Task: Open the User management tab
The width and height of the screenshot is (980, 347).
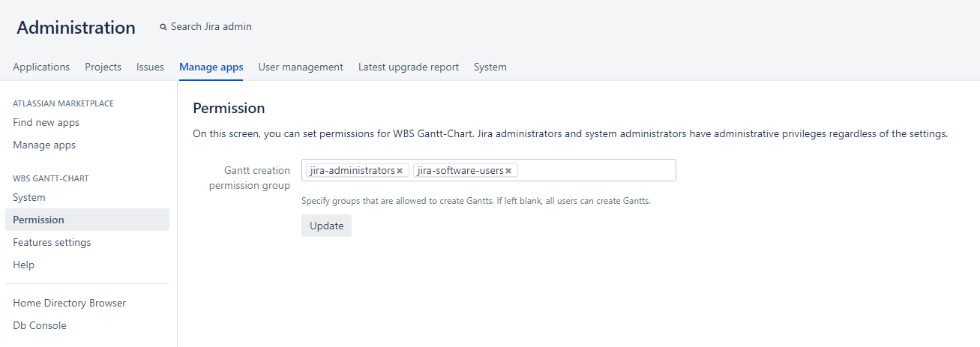Action: 301,67
